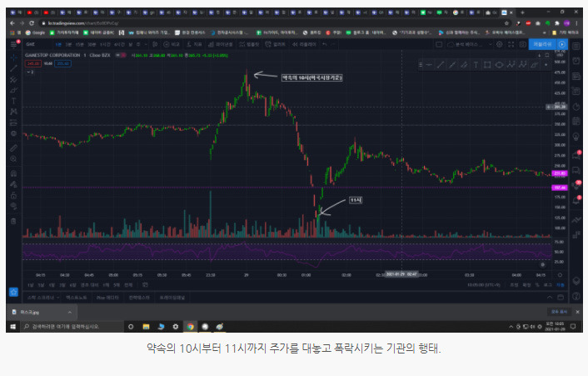
Task: Open the blue favorites star toolbar button
Action: tap(13, 292)
